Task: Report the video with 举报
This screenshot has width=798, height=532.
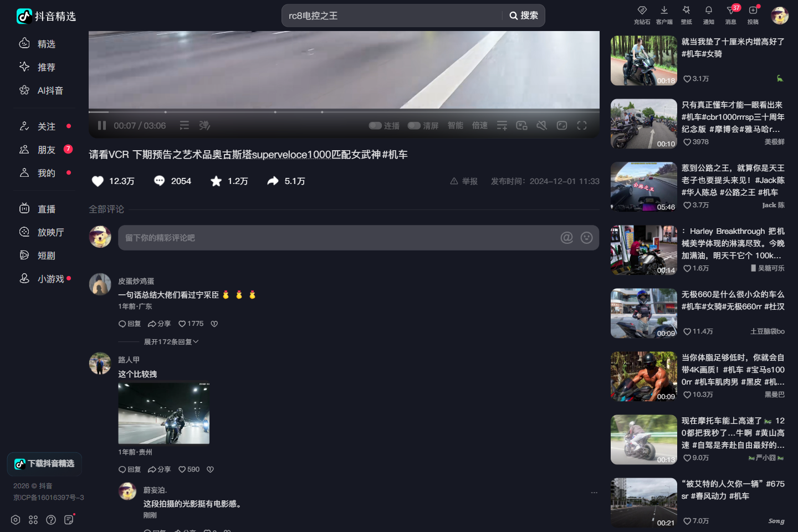Action: pyautogui.click(x=464, y=181)
